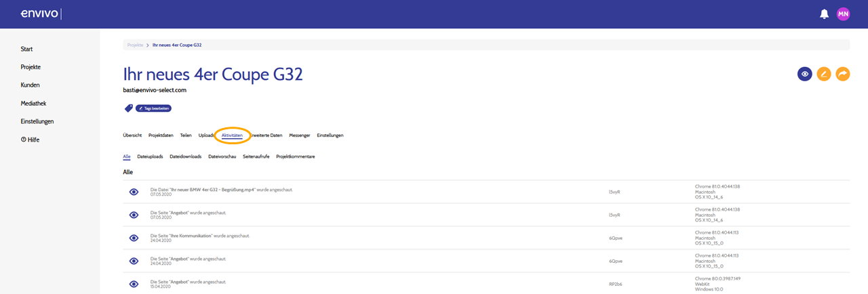Open the Messenger tab
The height and width of the screenshot is (294, 868).
[x=300, y=135]
